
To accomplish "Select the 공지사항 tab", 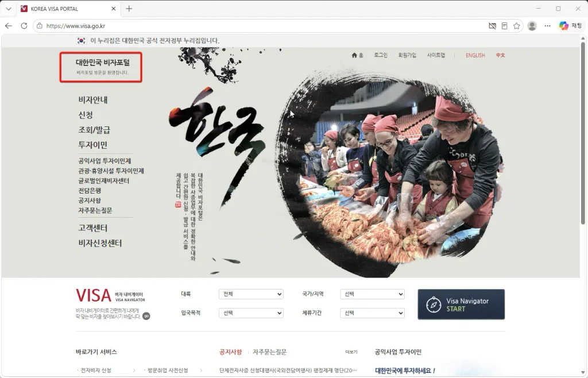I will pyautogui.click(x=231, y=352).
